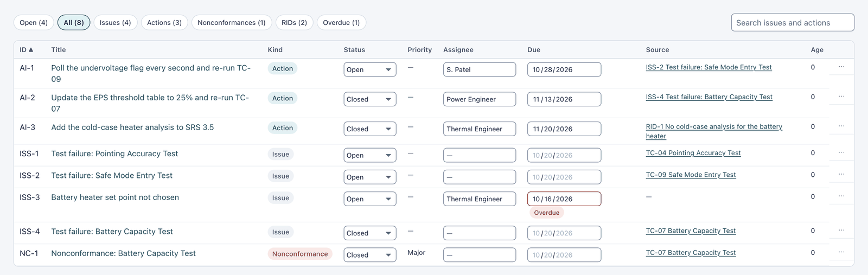Click the Due column header
Image resolution: width=868 pixels, height=275 pixels.
(534, 50)
